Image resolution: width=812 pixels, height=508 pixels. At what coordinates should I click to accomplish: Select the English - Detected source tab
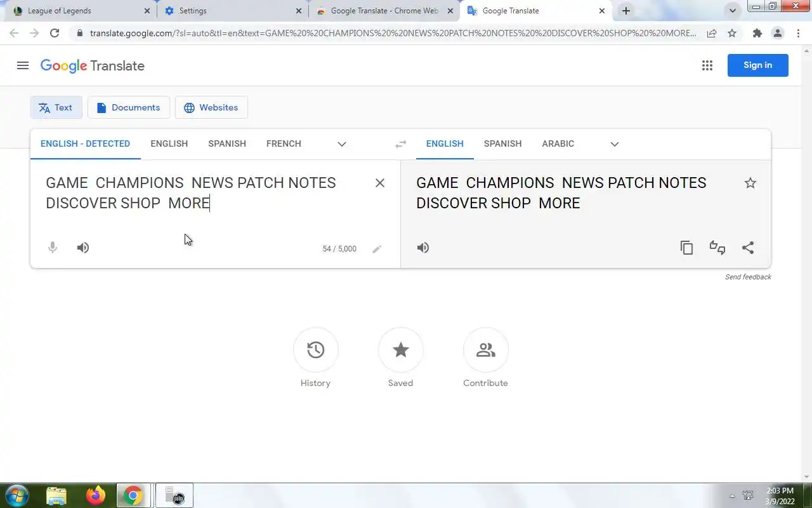point(85,144)
